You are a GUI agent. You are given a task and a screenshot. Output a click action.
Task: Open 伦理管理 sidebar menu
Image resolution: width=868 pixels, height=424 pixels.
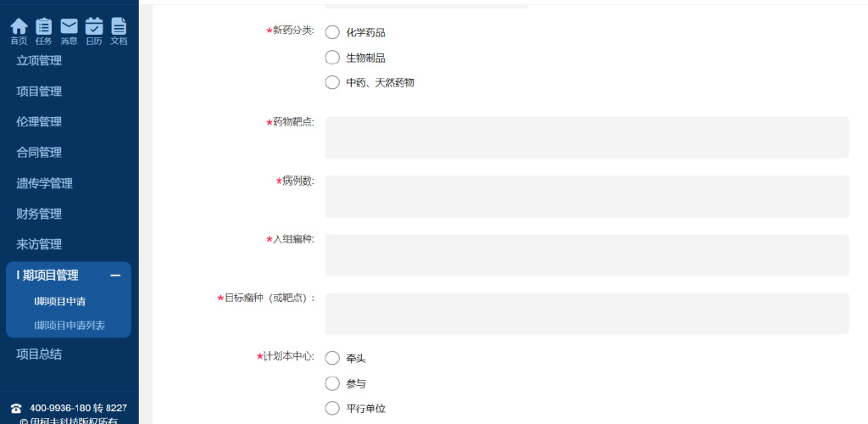coord(39,121)
